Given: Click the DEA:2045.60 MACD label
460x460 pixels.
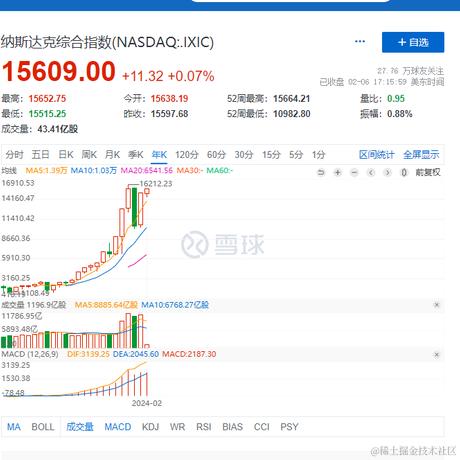Looking at the screenshot, I should click(x=136, y=354).
